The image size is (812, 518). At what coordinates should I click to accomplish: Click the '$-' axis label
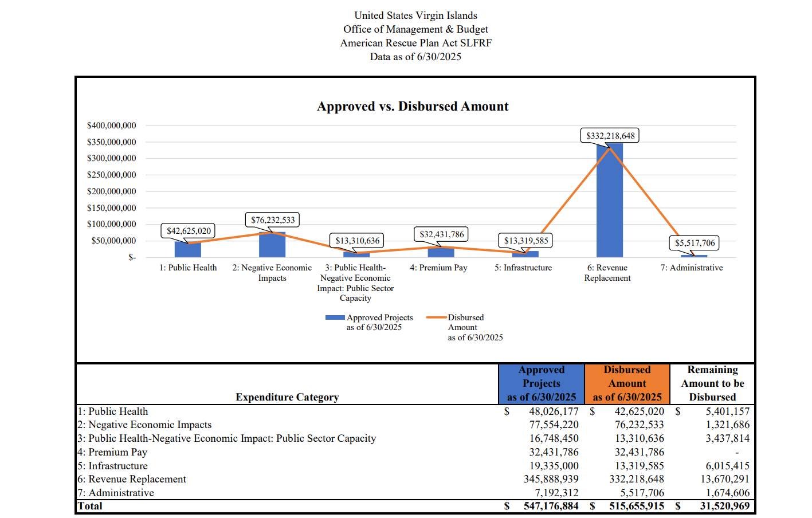pyautogui.click(x=132, y=257)
